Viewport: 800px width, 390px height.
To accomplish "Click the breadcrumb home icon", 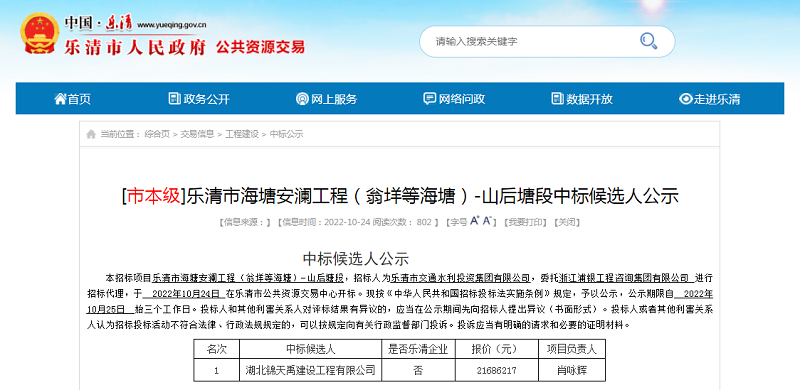I will 91,134.
